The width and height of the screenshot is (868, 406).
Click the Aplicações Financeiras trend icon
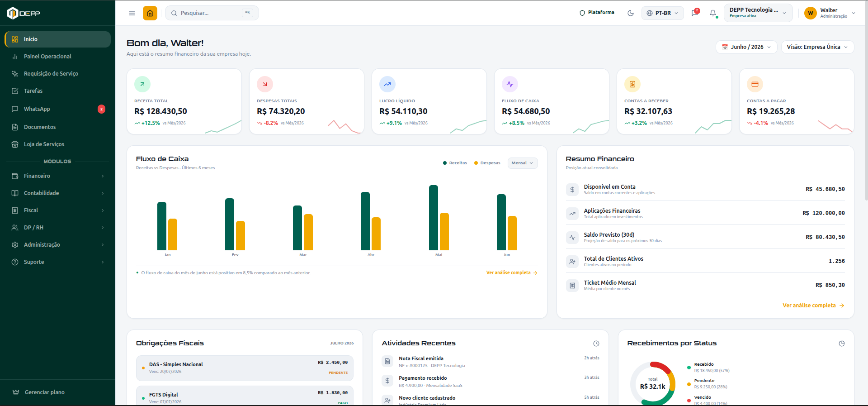(x=572, y=214)
